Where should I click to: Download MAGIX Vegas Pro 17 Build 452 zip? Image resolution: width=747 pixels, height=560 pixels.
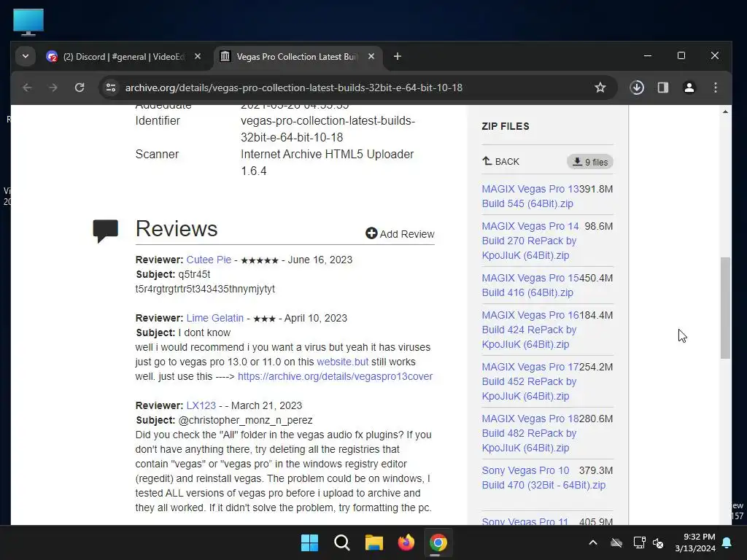[x=530, y=381]
